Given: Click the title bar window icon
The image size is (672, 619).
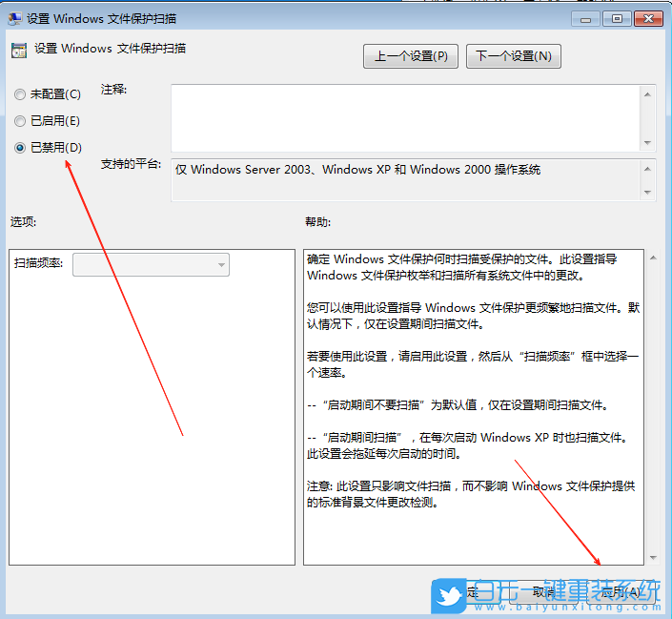Looking at the screenshot, I should tap(15, 19).
